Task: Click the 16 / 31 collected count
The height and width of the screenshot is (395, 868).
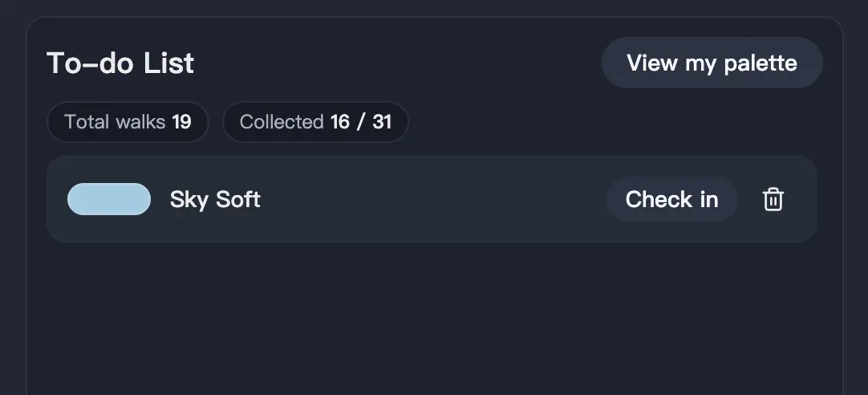Action: [x=361, y=122]
